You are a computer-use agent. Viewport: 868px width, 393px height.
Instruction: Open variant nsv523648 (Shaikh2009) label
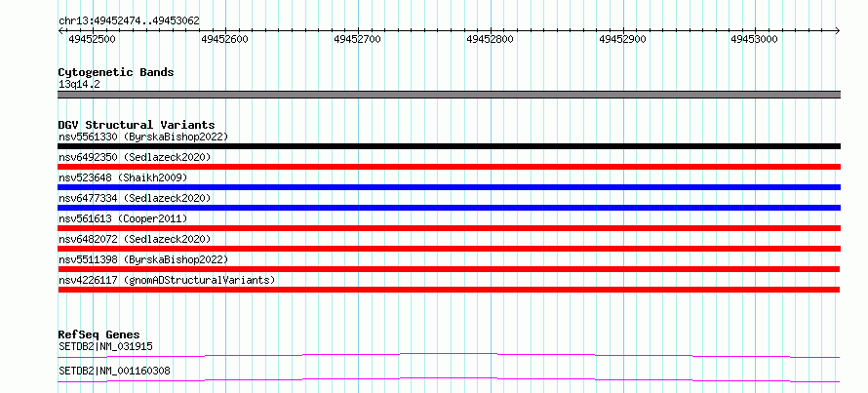[x=123, y=177]
